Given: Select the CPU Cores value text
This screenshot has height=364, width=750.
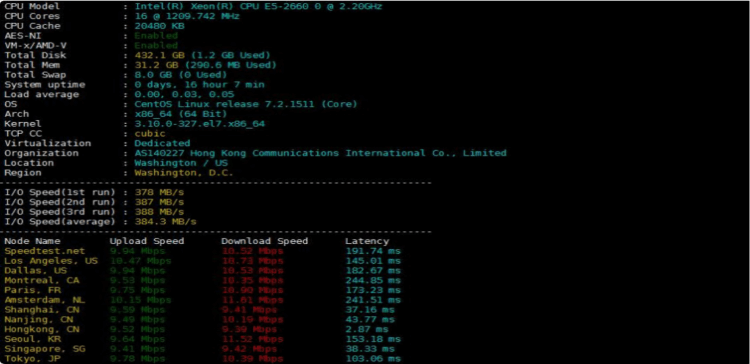Looking at the screenshot, I should (187, 16).
